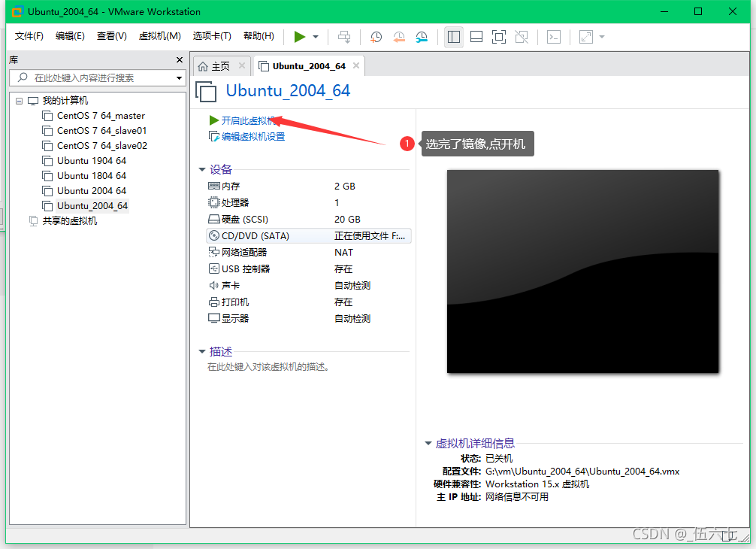Screen dimensions: 756x549
Task: Select the 处理器 processor device row
Action: 309,202
